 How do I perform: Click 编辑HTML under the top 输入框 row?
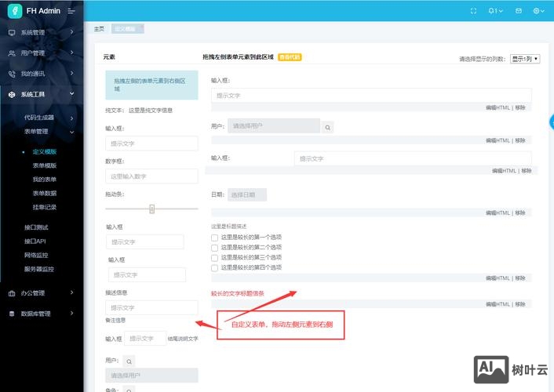tap(498, 107)
